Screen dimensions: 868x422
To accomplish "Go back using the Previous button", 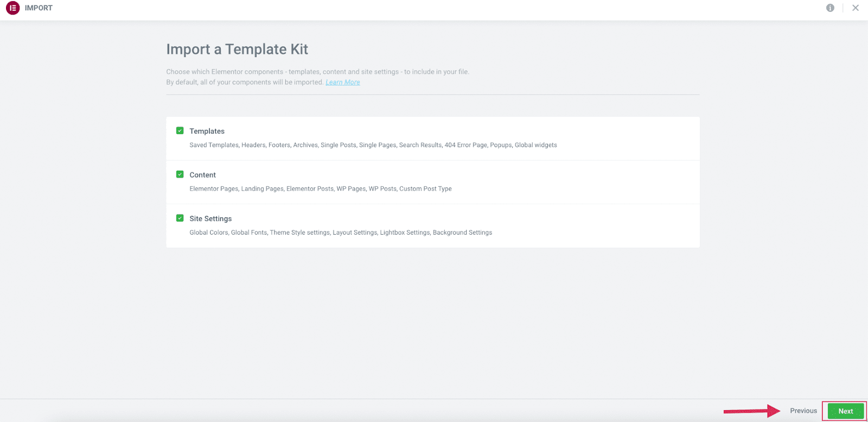I will [x=803, y=411].
